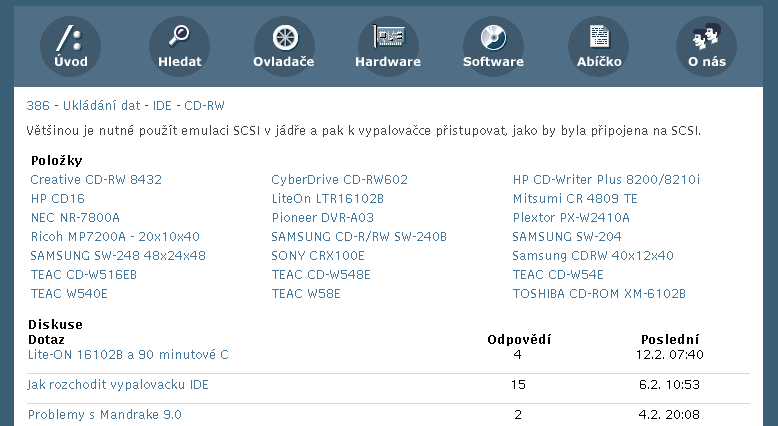Open discussion Problemy s Mandrake 9.0
Image resolution: width=778 pixels, height=426 pixels.
(105, 415)
